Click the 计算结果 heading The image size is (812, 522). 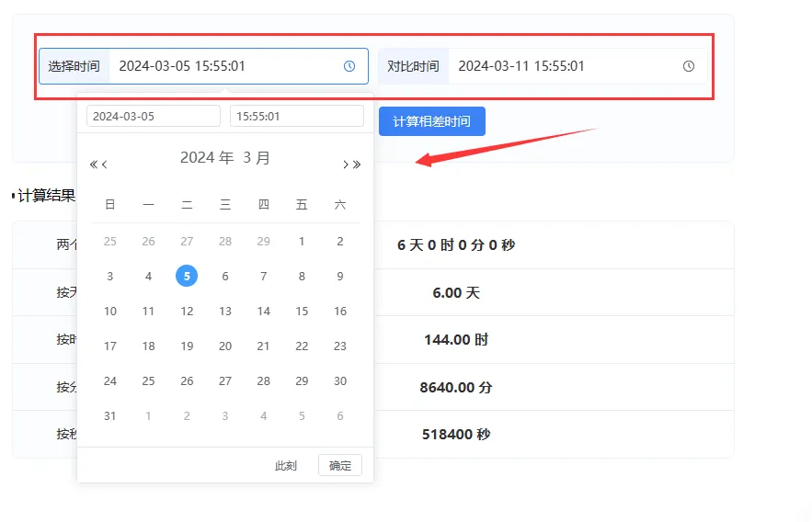(46, 196)
